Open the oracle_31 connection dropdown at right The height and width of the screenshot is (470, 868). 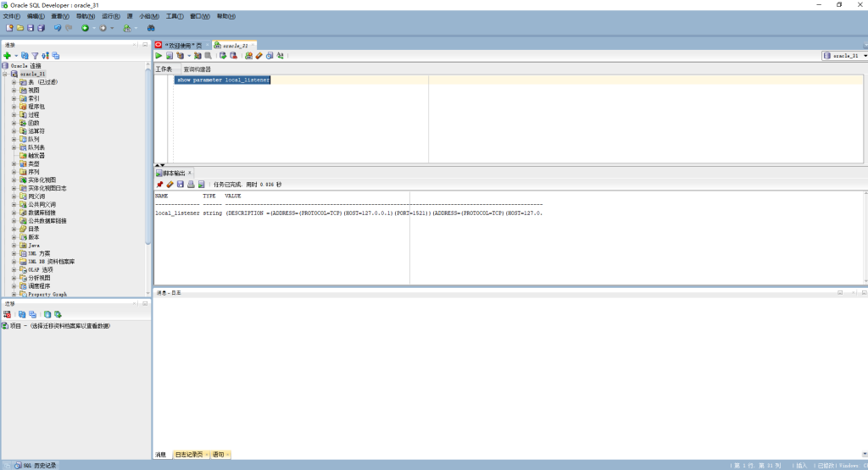click(862, 56)
